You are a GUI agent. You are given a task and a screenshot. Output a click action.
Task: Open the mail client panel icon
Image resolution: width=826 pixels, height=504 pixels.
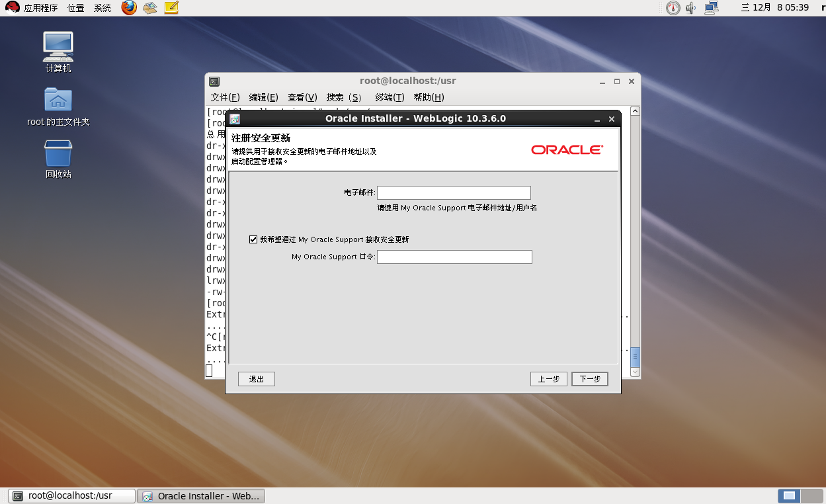(150, 8)
